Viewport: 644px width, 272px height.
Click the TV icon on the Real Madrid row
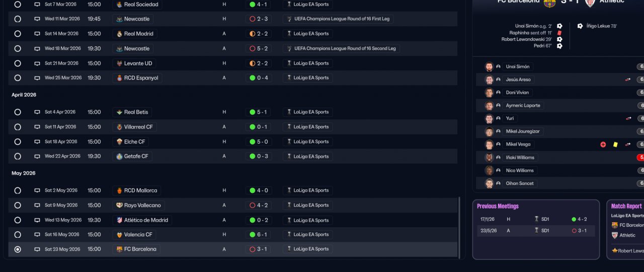37,34
